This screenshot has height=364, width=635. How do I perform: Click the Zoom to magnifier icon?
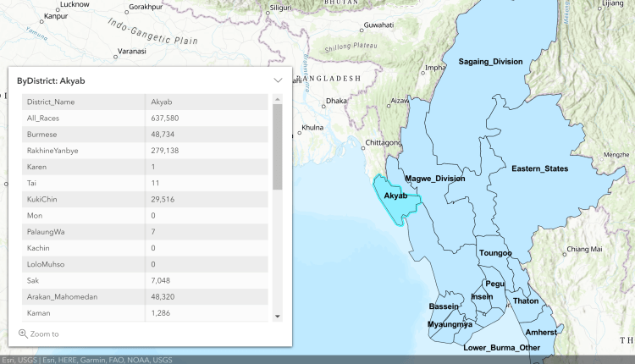[23, 334]
